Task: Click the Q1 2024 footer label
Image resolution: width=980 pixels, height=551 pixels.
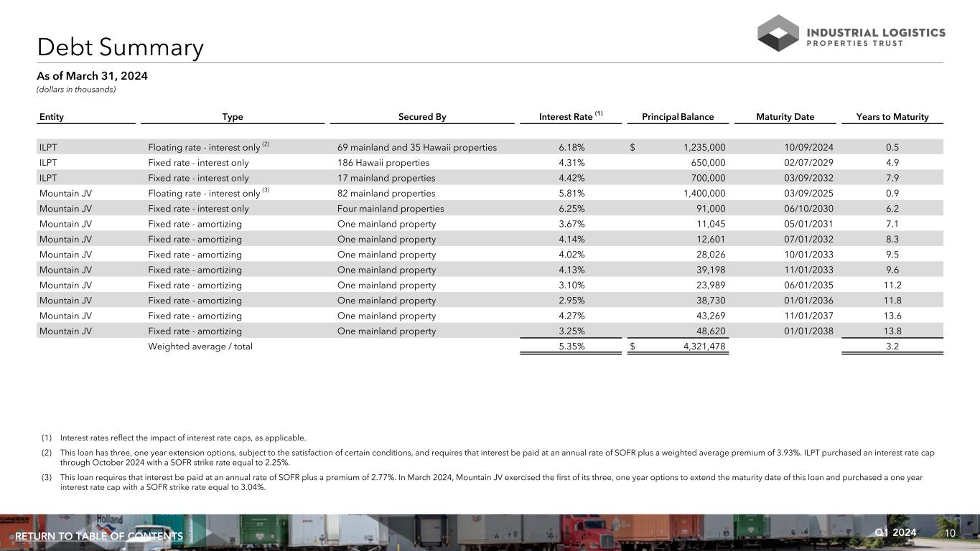Action: click(895, 532)
